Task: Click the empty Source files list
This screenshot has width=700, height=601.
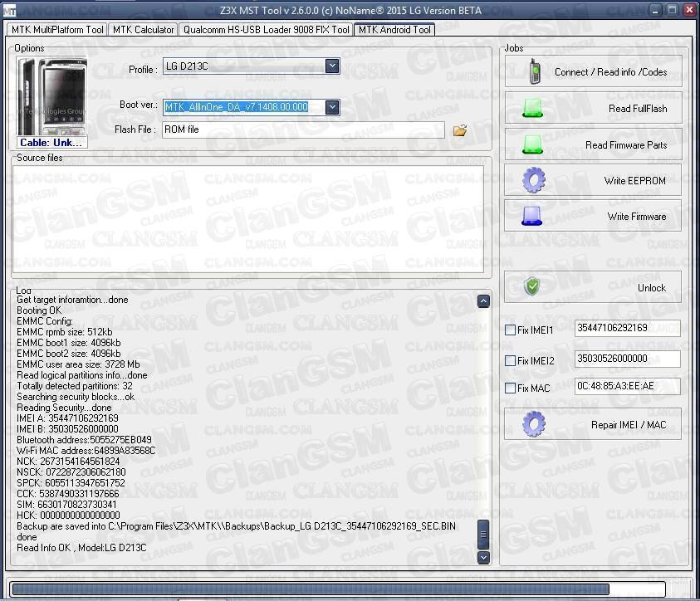Action: 247,219
